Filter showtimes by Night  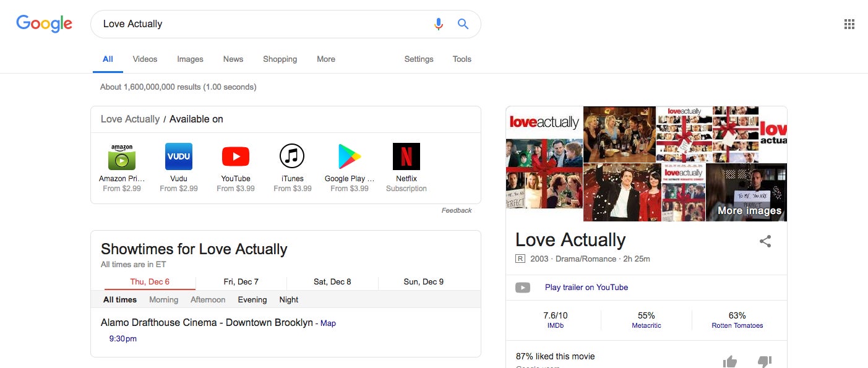pyautogui.click(x=289, y=300)
